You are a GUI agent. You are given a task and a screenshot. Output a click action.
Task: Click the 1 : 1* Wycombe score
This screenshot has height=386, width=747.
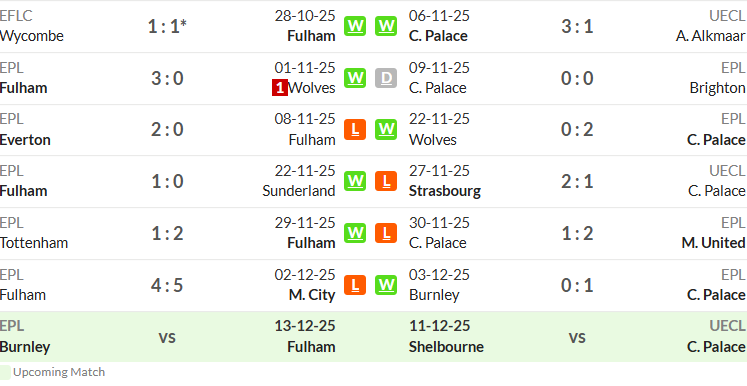click(167, 26)
